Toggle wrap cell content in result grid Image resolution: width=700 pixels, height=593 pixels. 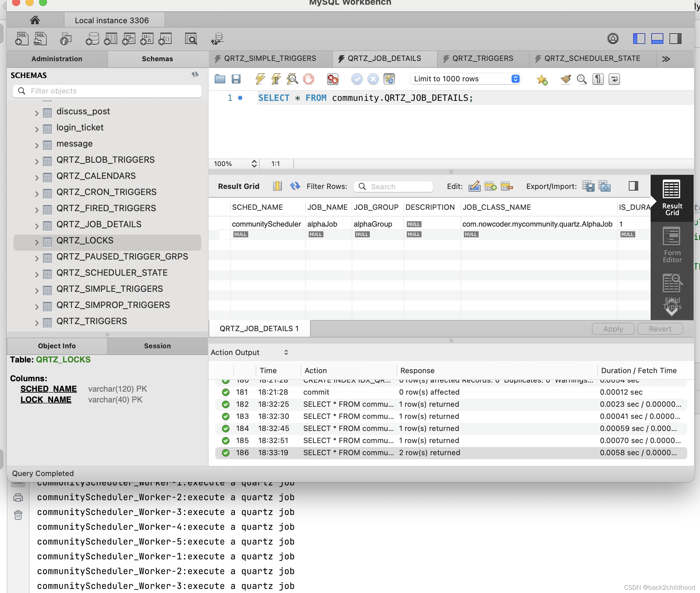[277, 186]
